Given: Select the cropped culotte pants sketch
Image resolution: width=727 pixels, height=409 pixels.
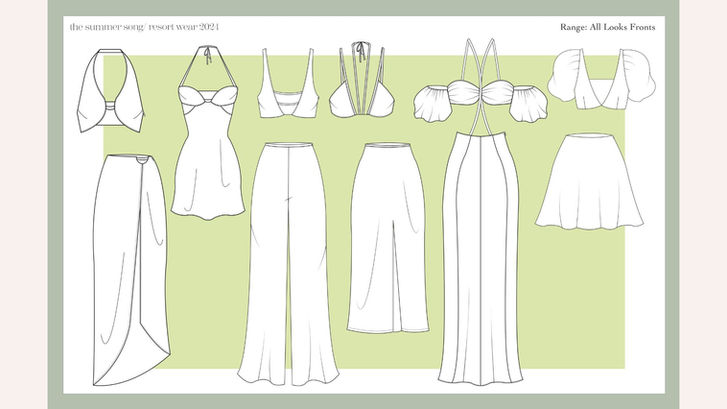Looking at the screenshot, I should (388, 238).
